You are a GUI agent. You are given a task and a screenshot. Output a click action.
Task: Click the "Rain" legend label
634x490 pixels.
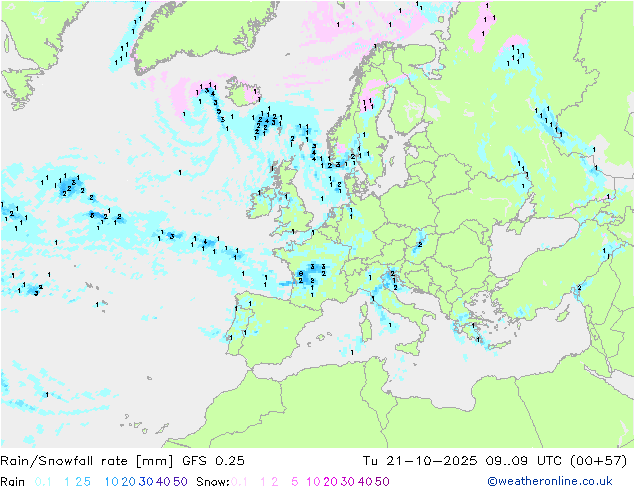(13, 482)
